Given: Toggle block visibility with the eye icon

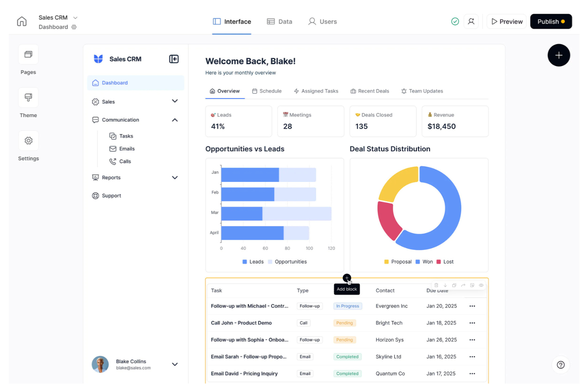Looking at the screenshot, I should coord(481,285).
